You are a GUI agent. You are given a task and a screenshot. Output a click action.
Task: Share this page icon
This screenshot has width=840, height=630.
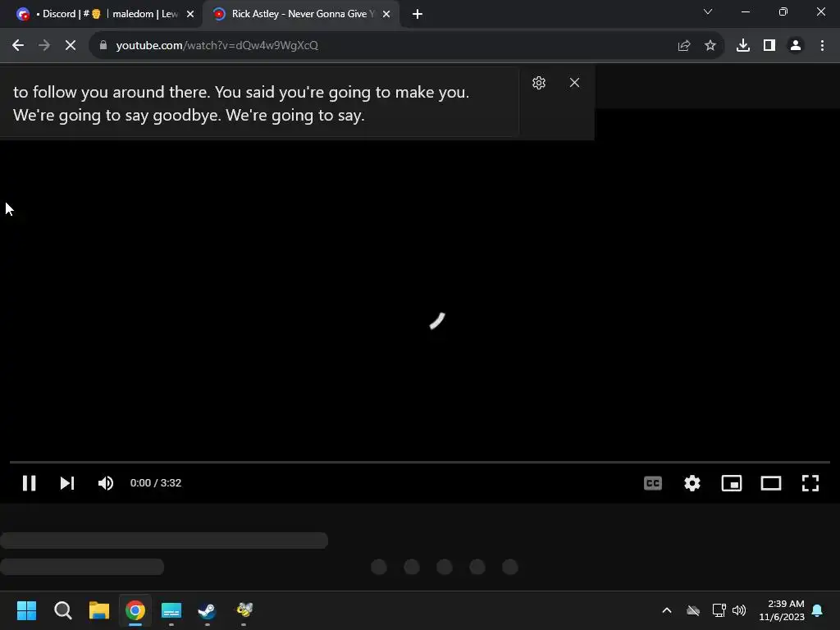[x=684, y=46]
